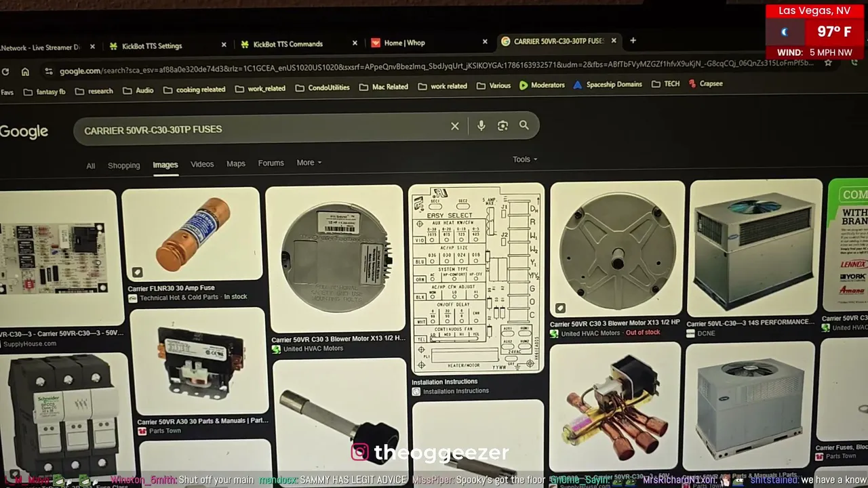Image resolution: width=868 pixels, height=488 pixels.
Task: Close the KickBot TTS Commands tab
Action: pos(355,43)
